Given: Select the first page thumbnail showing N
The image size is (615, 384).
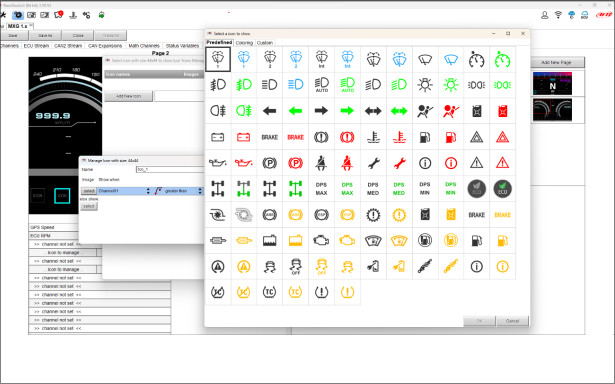Looking at the screenshot, I should (552, 84).
